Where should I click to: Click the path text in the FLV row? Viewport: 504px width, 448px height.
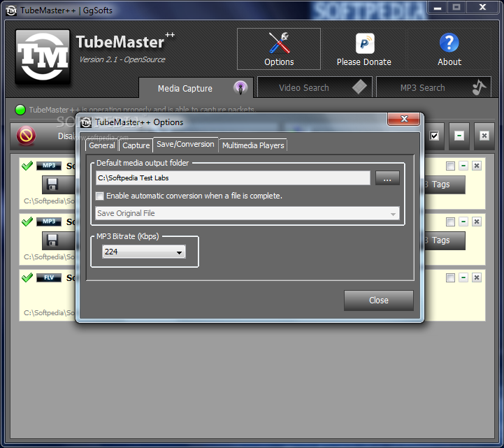[x=49, y=312]
